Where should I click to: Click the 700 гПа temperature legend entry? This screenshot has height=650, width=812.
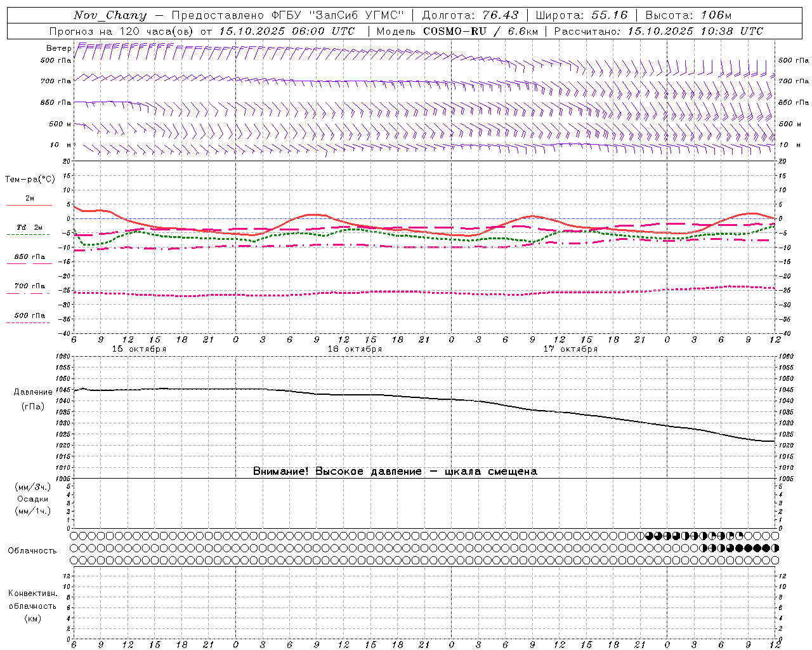[x=30, y=286]
